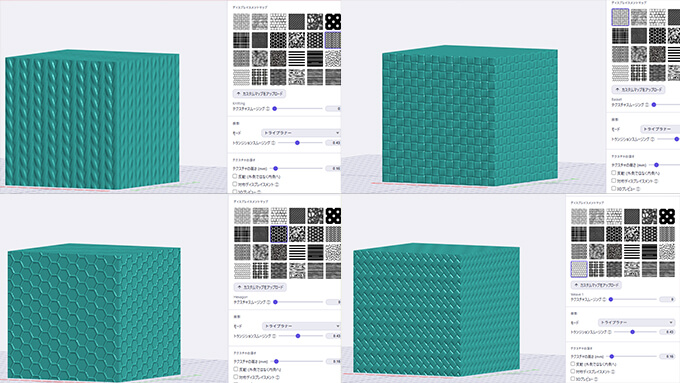Expand トライプラナー mode dropdown beside hexagon cube

[x=301, y=326]
